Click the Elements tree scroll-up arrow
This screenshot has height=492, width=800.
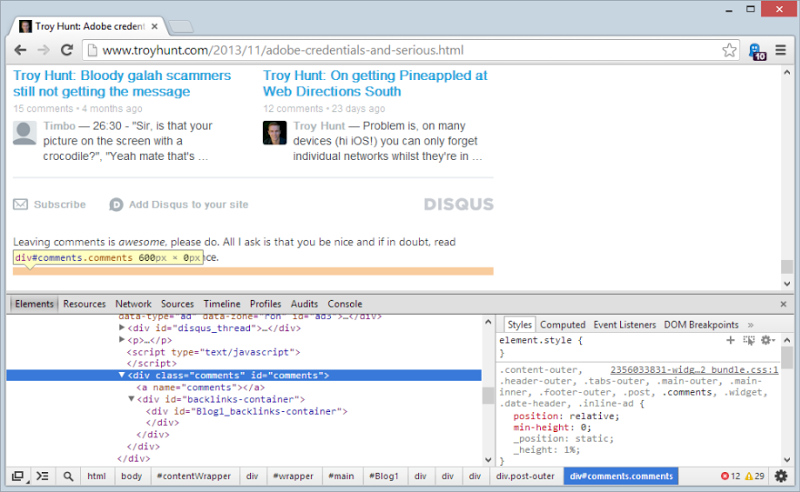488,322
